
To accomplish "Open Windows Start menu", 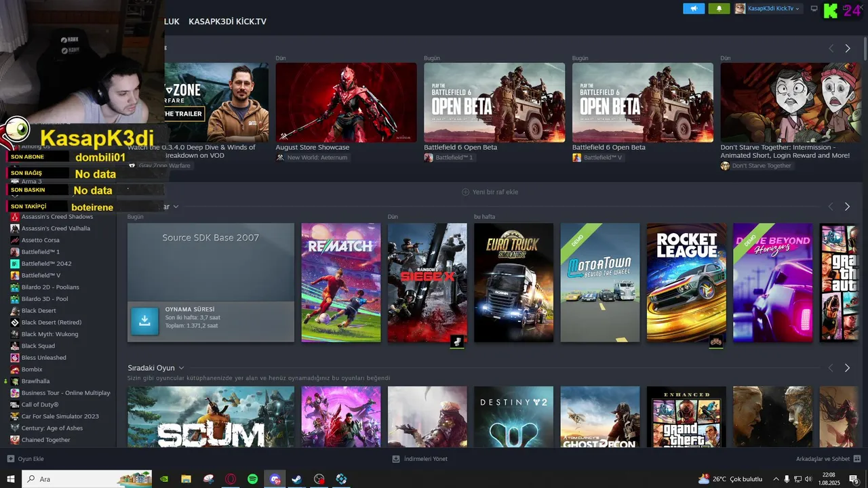I will point(11,479).
